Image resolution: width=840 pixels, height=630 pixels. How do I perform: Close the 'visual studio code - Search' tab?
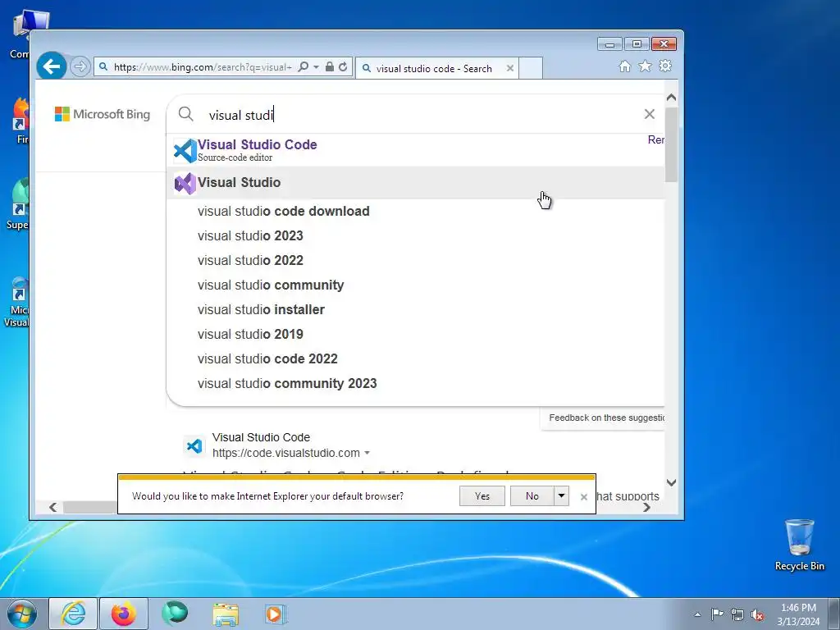(x=510, y=68)
